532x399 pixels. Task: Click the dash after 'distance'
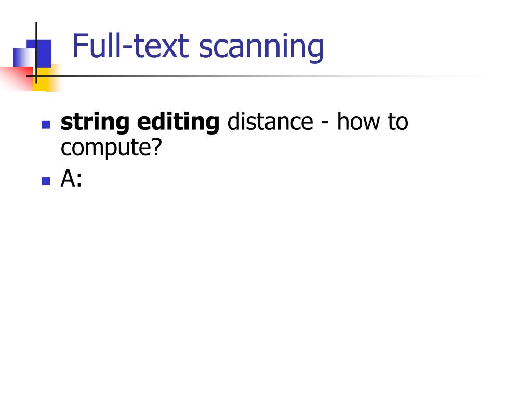(325, 124)
